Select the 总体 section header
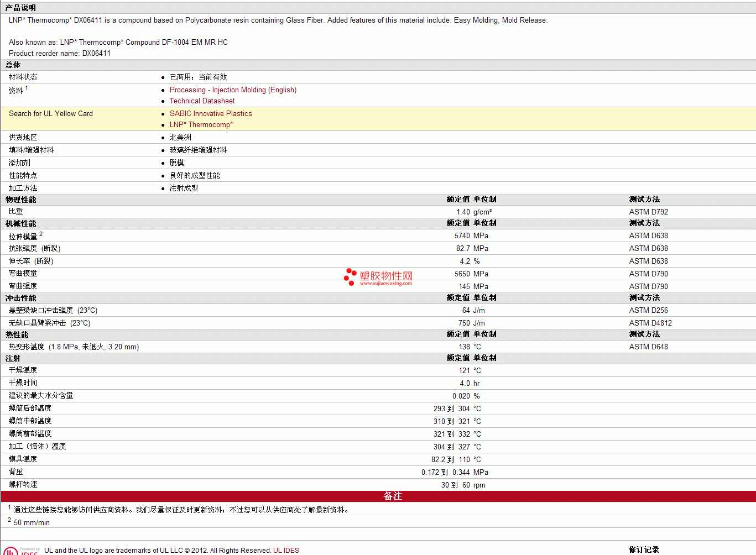756x555 pixels. tap(13, 65)
